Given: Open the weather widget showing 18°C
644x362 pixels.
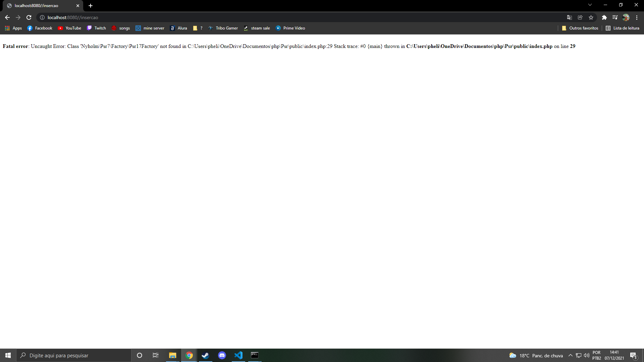Looking at the screenshot, I should (x=536, y=356).
